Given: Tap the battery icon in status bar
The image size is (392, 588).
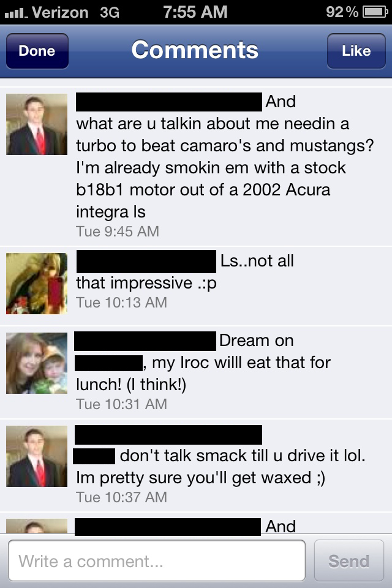Looking at the screenshot, I should point(375,12).
